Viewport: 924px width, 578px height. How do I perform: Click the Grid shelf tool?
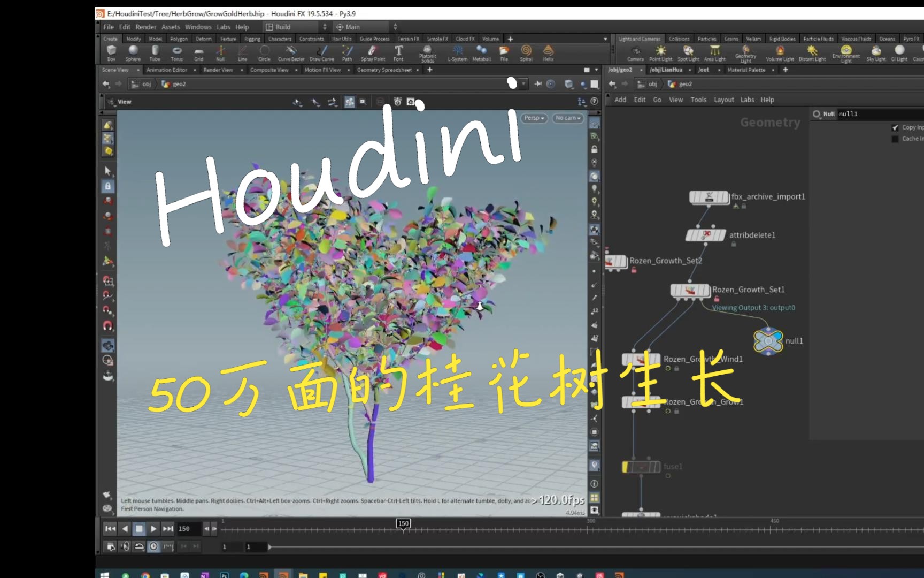[199, 52]
